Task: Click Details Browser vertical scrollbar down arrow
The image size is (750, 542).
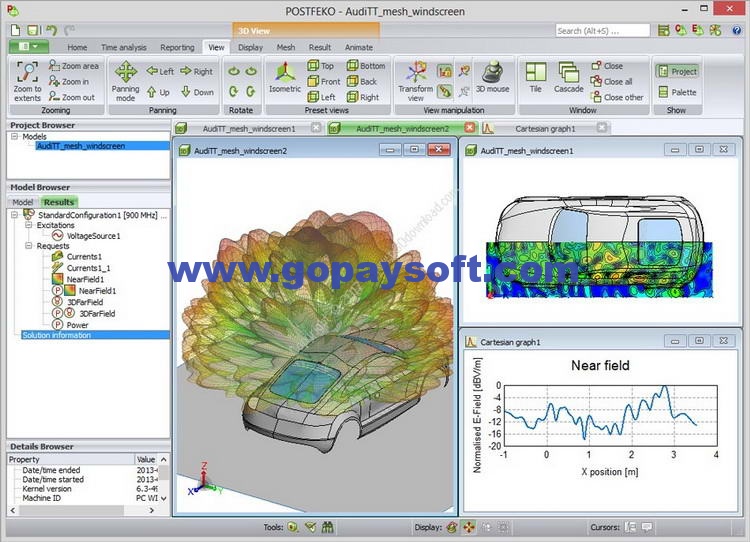Action: [x=164, y=498]
